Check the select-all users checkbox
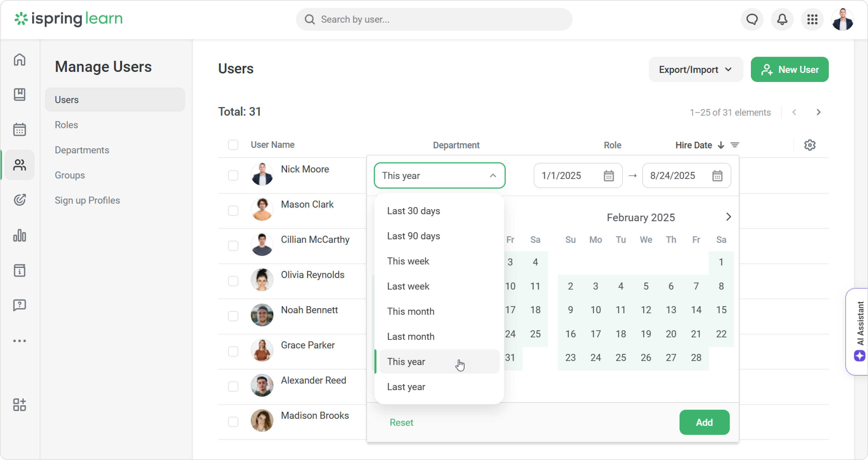Image resolution: width=868 pixels, height=460 pixels. (233, 145)
